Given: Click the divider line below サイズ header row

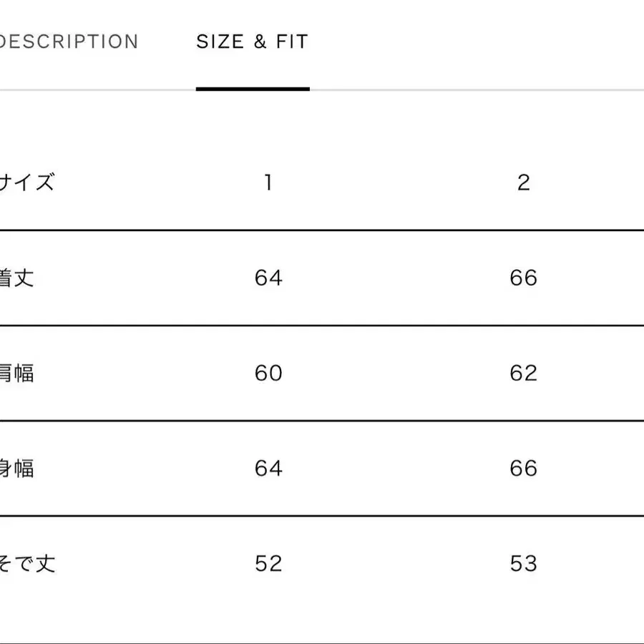Looking at the screenshot, I should (x=322, y=230).
